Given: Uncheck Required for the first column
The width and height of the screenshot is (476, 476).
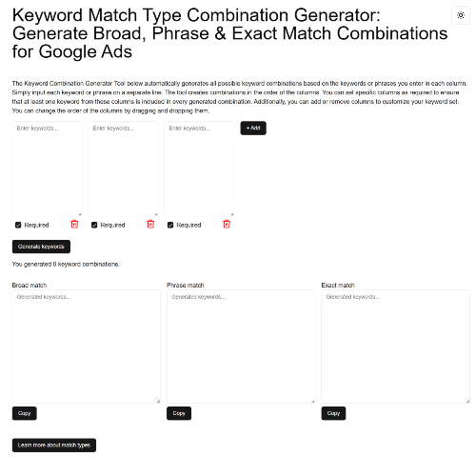Looking at the screenshot, I should pyautogui.click(x=18, y=225).
